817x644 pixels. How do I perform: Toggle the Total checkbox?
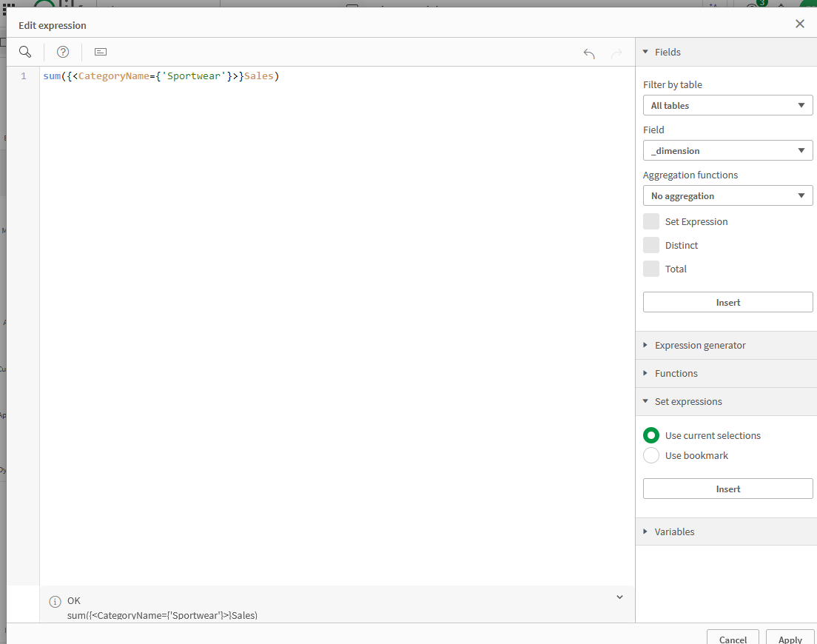651,269
